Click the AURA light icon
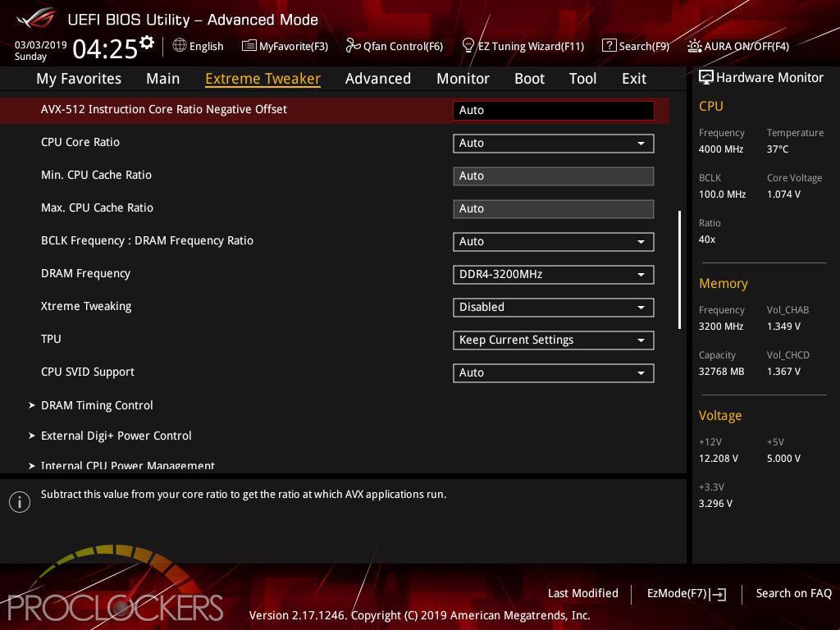 tap(694, 46)
